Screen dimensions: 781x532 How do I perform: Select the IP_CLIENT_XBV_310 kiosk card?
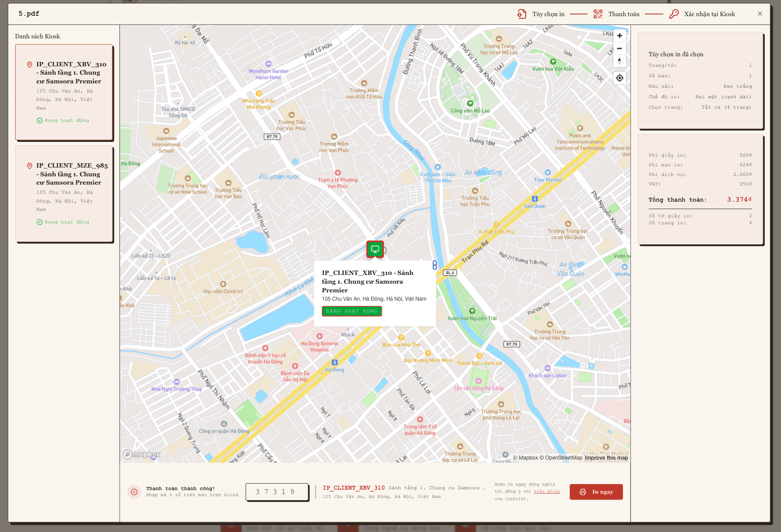coord(64,92)
